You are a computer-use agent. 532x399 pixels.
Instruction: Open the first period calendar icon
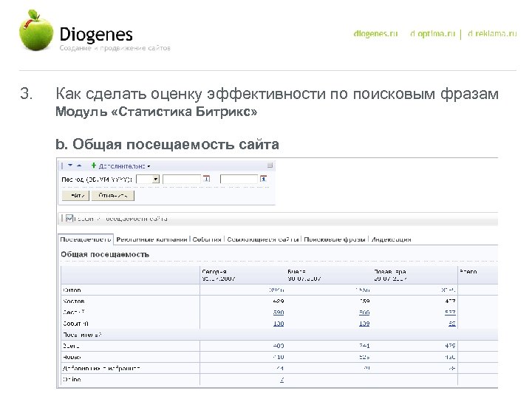(205, 179)
